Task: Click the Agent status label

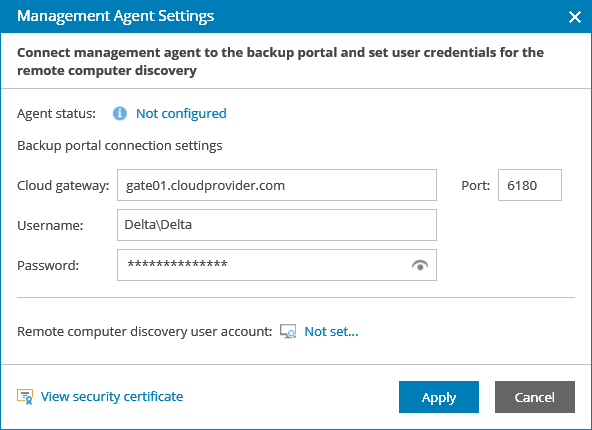Action: (56, 113)
